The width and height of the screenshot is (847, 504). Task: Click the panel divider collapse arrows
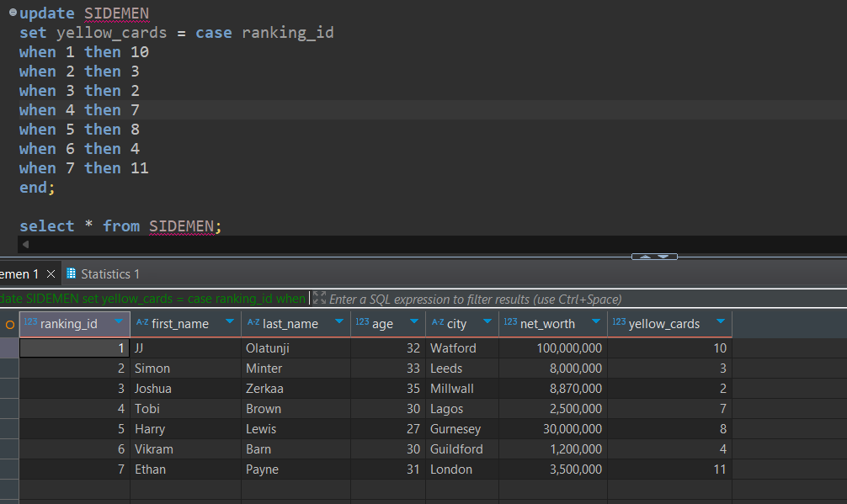pos(654,257)
